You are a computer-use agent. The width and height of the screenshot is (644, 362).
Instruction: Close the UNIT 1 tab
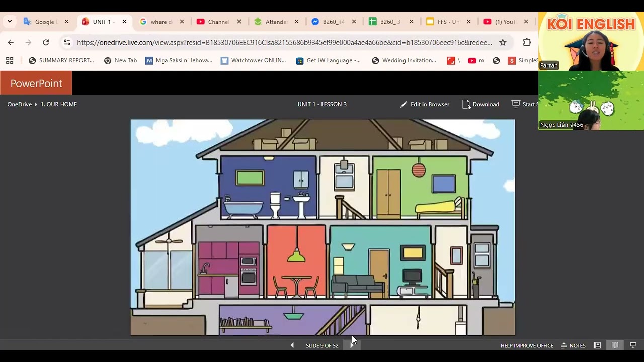[124, 22]
